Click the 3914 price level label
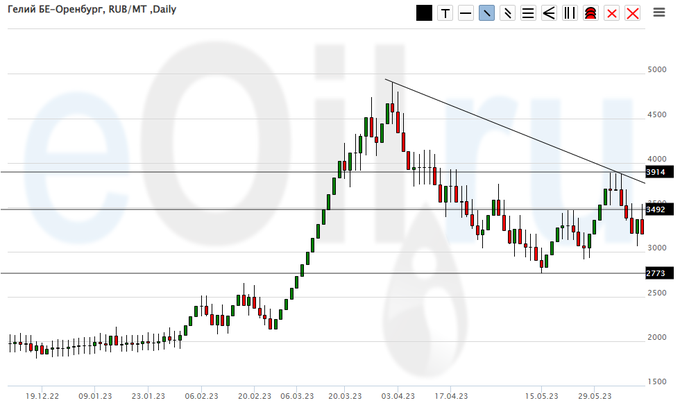Screen dimensions: 680x412 pyautogui.click(x=658, y=172)
